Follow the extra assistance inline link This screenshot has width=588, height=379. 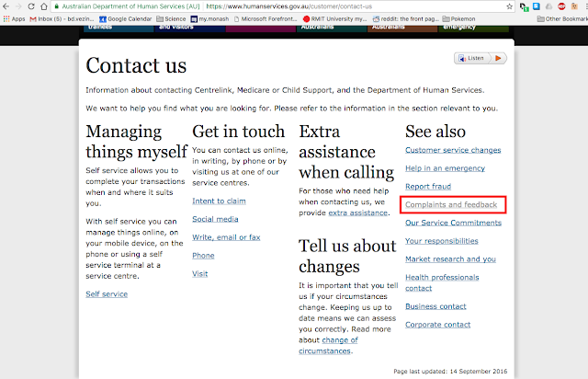point(358,213)
